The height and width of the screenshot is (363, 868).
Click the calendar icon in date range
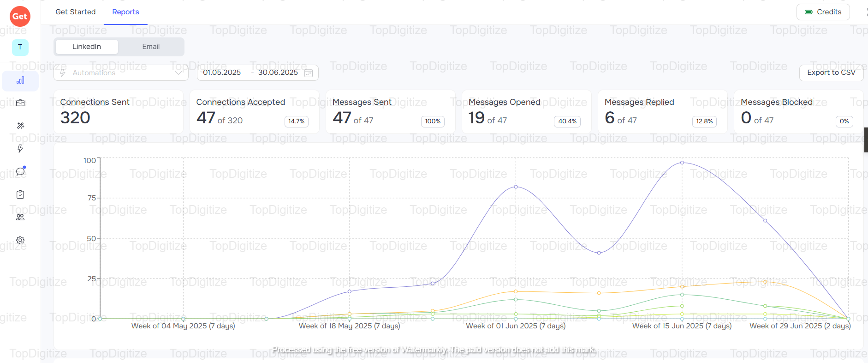point(309,73)
